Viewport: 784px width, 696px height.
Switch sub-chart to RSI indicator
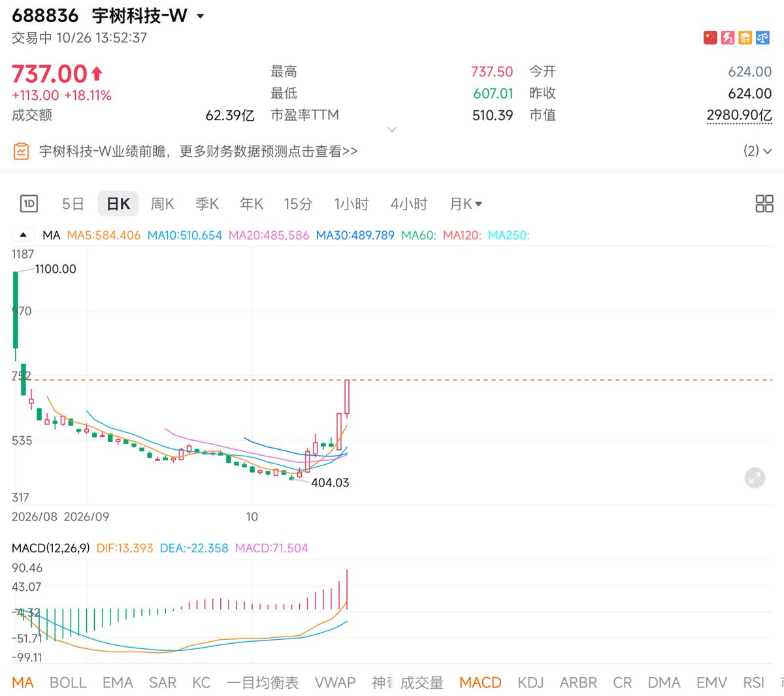click(x=754, y=683)
